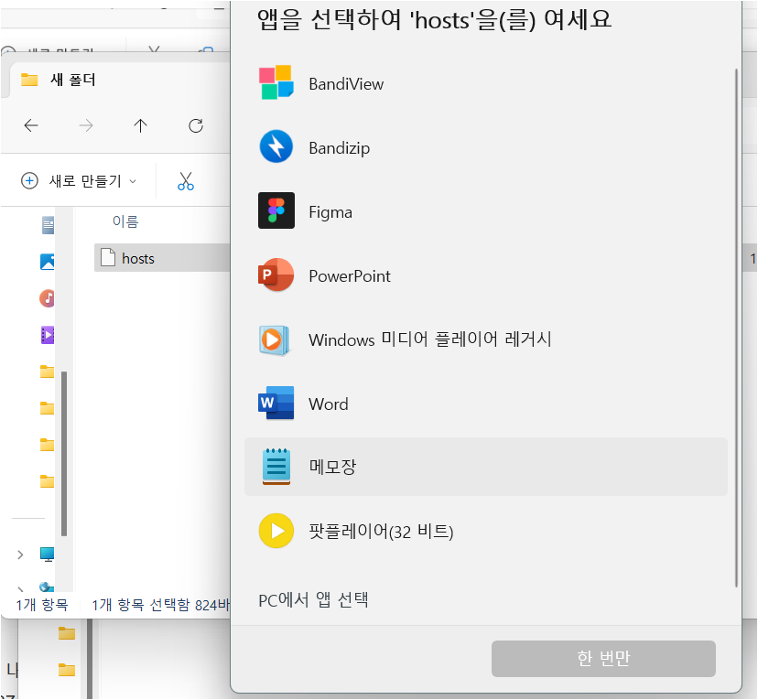Select Bandizip from the app list

[x=486, y=147]
